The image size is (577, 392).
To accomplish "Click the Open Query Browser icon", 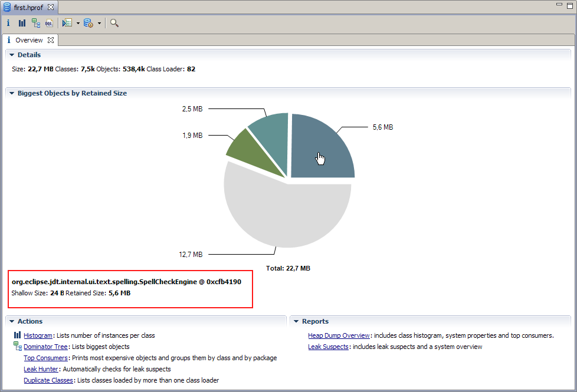I will pos(88,23).
